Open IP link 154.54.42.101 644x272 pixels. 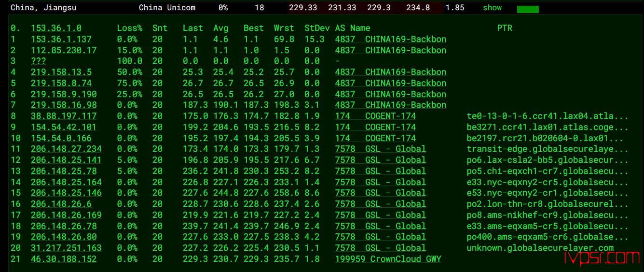(64, 127)
